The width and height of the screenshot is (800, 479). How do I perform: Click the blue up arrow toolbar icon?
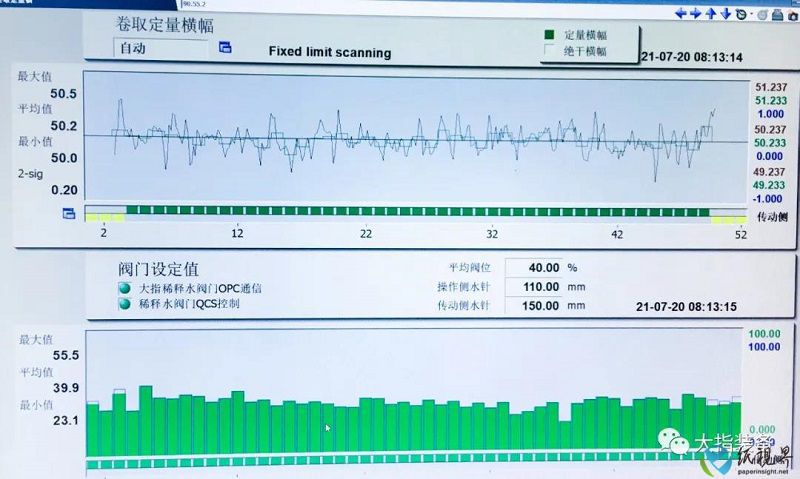(711, 14)
